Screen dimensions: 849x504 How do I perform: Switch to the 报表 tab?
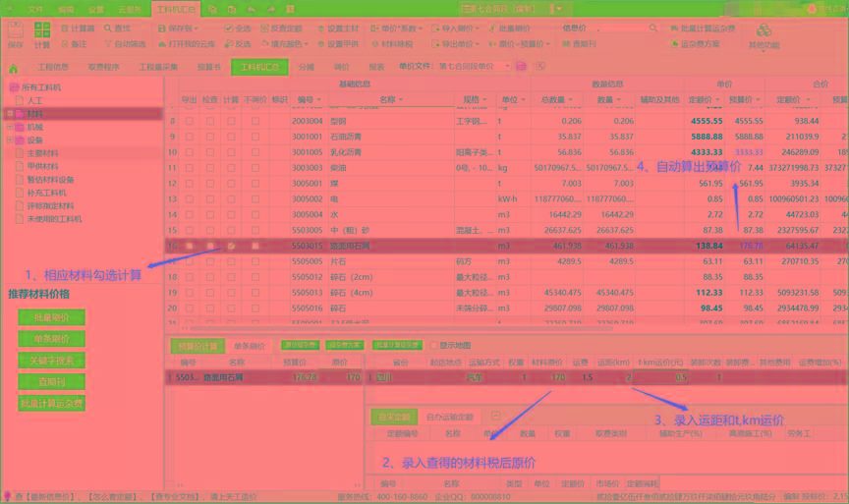tap(376, 67)
